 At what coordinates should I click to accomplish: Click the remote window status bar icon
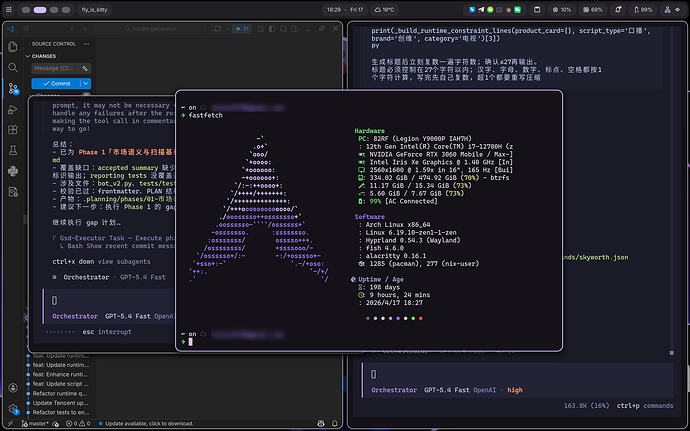coord(10,424)
